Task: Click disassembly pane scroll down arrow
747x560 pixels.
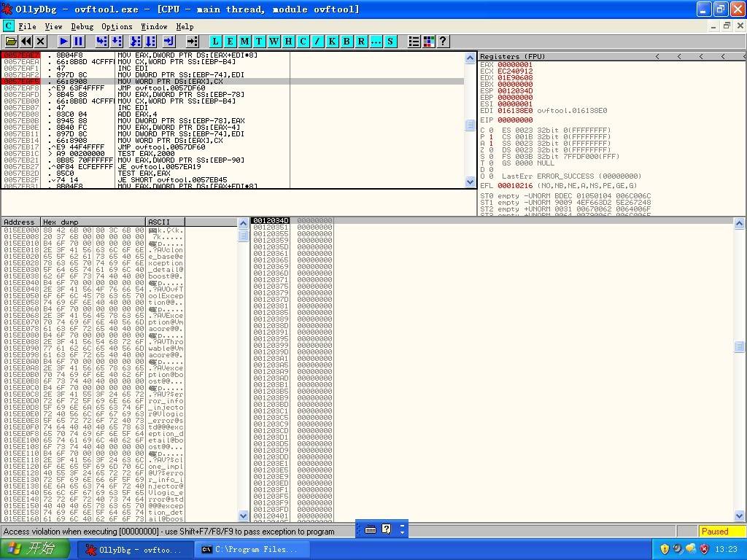Action: click(471, 182)
